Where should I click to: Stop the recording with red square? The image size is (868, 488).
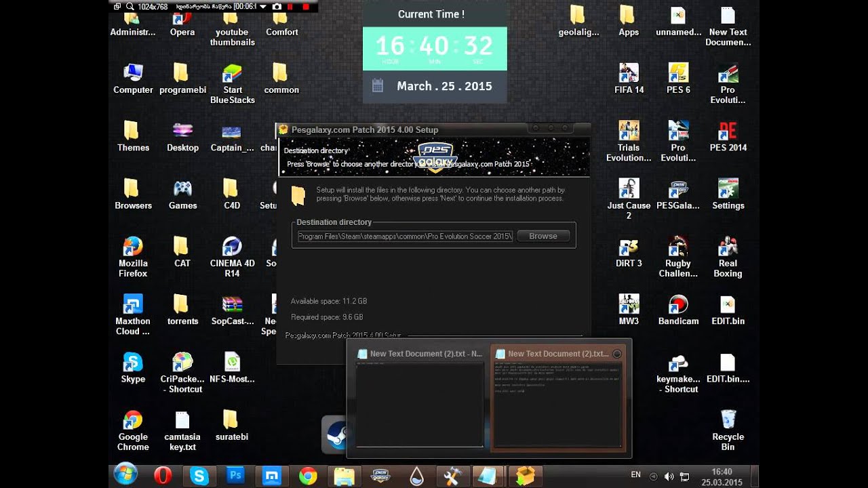point(306,6)
